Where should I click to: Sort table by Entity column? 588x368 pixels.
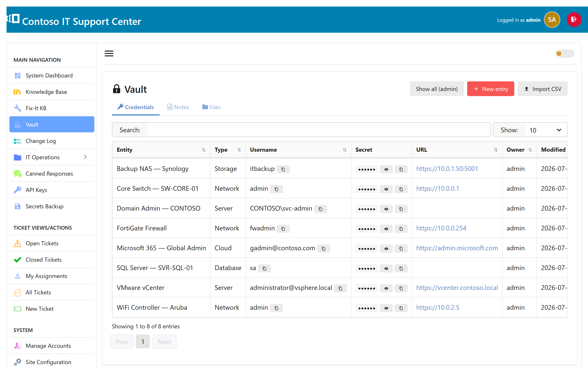click(161, 150)
